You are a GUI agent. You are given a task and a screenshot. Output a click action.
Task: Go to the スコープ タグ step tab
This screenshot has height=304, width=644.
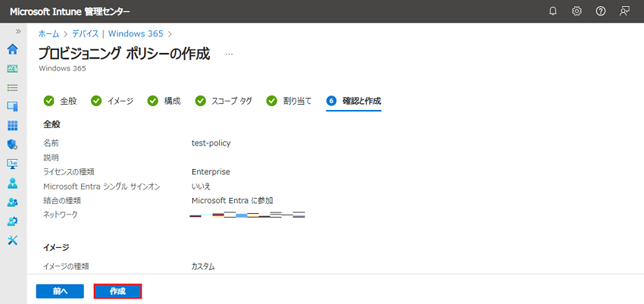pos(224,101)
